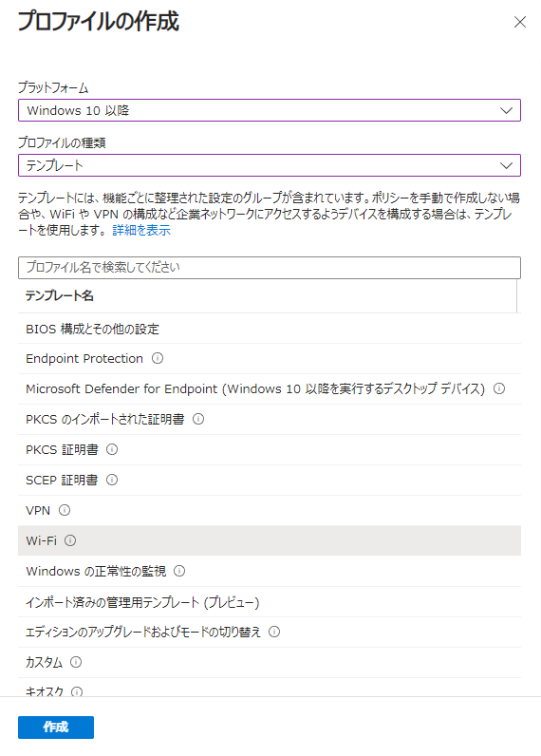The height and width of the screenshot is (756, 541).
Task: Click info icon next to PKCS のインポートされた証明書
Action: tap(198, 419)
